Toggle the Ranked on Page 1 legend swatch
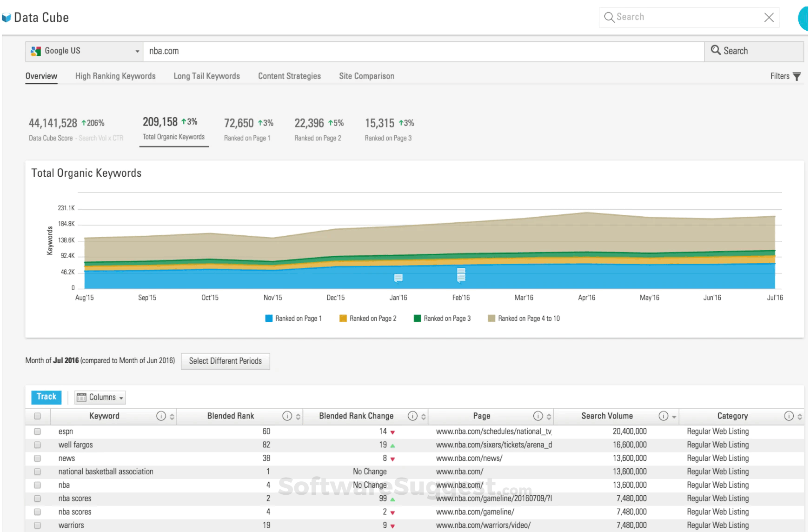 (x=269, y=318)
